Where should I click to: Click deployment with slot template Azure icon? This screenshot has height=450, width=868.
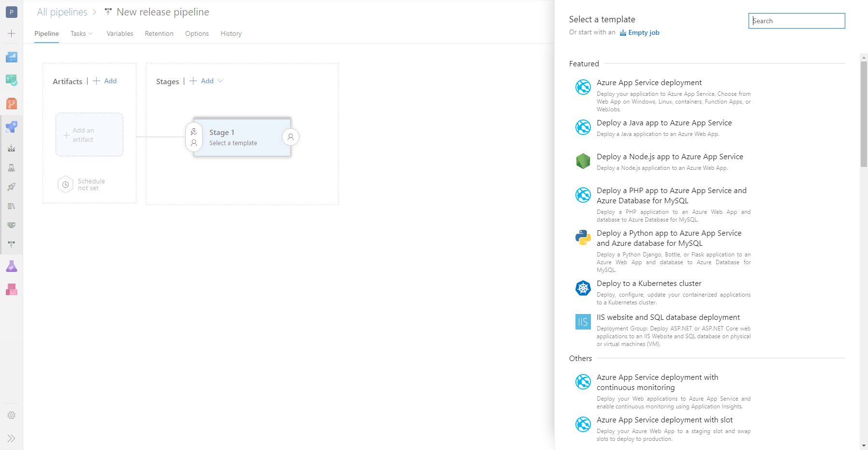(583, 424)
